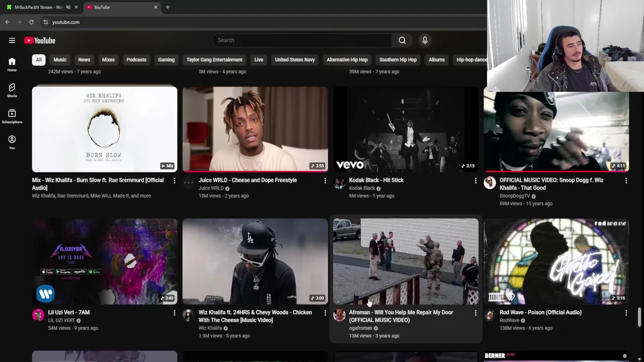The image size is (644, 362).
Task: Open options for Cheese and Dope Freestyle
Action: click(325, 180)
